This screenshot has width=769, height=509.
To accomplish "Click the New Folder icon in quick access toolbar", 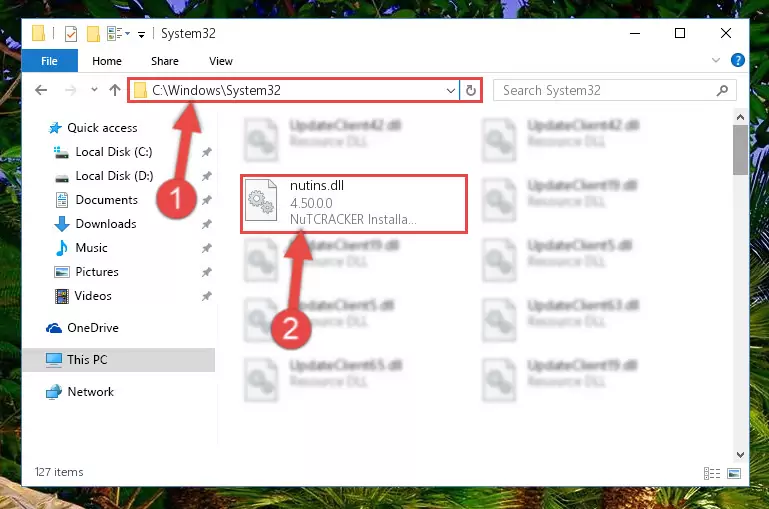I will point(93,34).
